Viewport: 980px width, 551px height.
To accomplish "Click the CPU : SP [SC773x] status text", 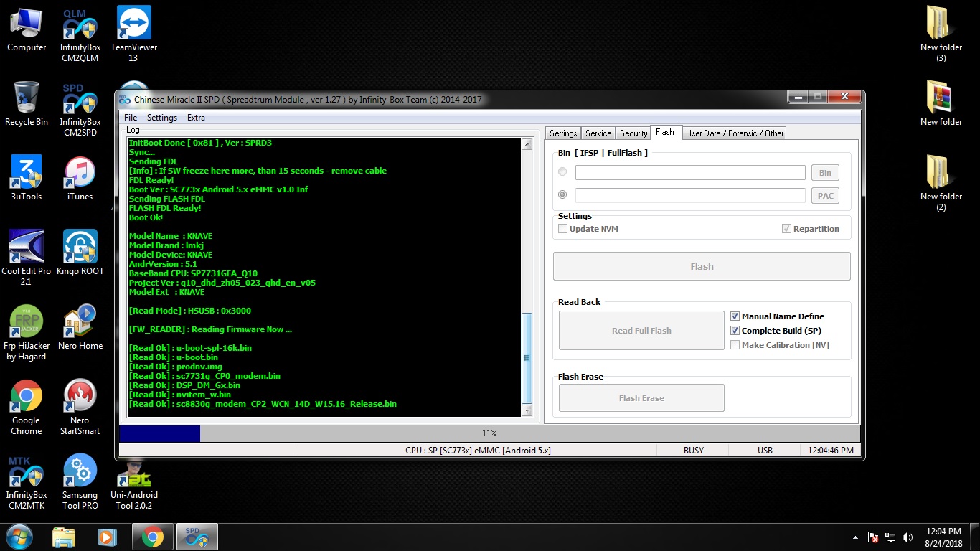I will click(478, 451).
